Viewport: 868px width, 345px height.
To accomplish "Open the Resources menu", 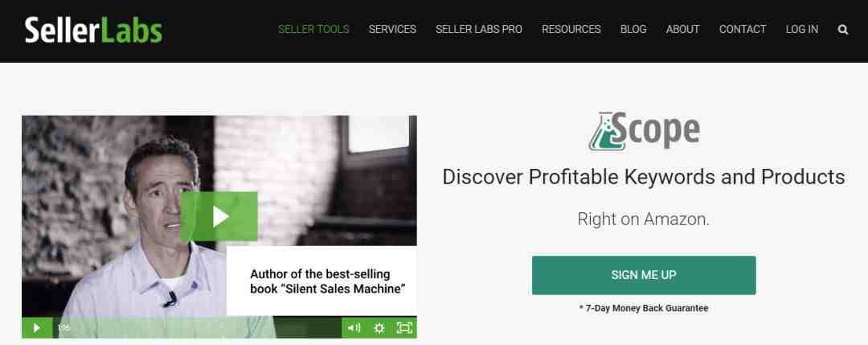I will tap(571, 29).
